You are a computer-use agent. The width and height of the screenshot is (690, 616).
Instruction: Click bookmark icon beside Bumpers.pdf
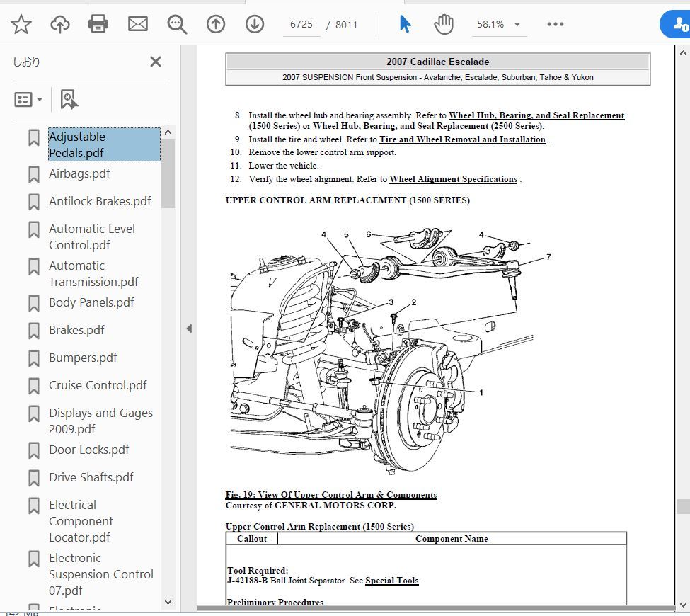(x=34, y=358)
